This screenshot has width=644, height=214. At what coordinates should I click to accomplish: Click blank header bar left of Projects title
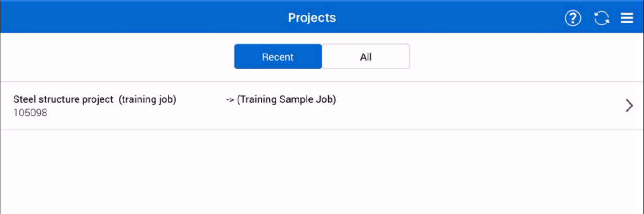click(141, 18)
